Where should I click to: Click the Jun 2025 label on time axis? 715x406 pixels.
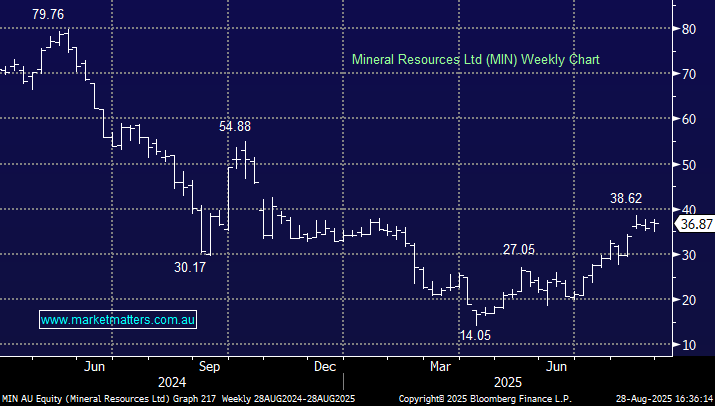pyautogui.click(x=556, y=367)
